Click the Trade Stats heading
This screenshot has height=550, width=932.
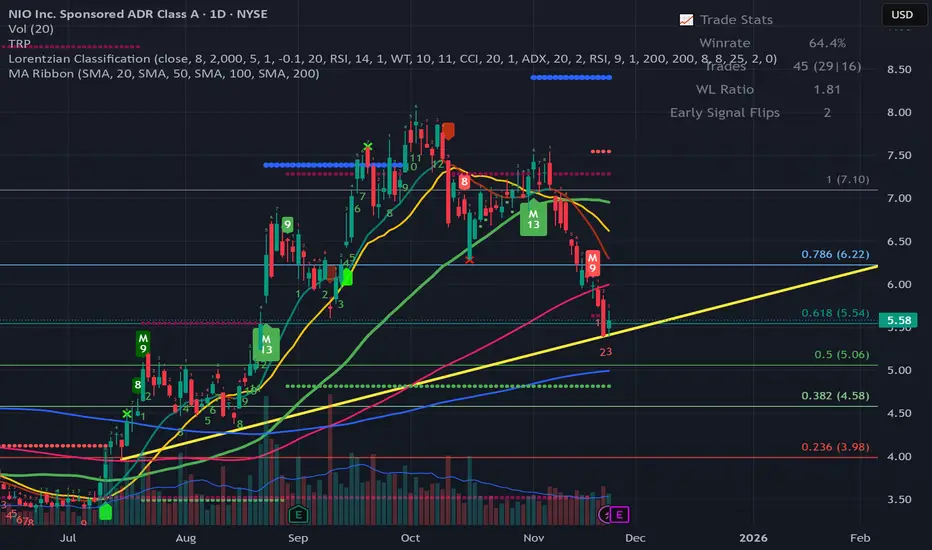(736, 20)
